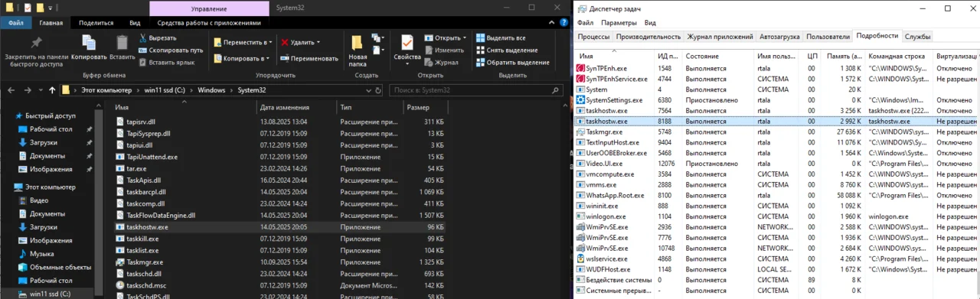Click the Refresh icon in the address bar
Screen dimensions: 980x299
pos(378,89)
